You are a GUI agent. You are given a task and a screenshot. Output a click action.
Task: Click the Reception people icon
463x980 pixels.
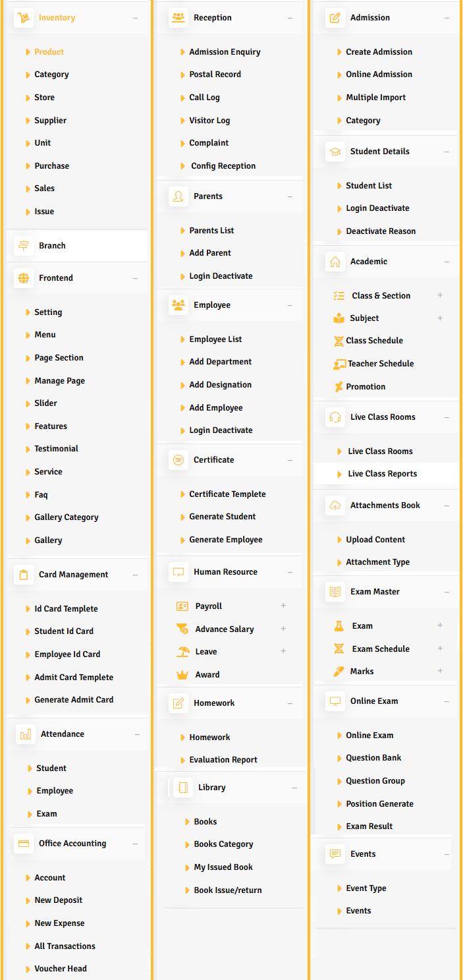[x=178, y=18]
